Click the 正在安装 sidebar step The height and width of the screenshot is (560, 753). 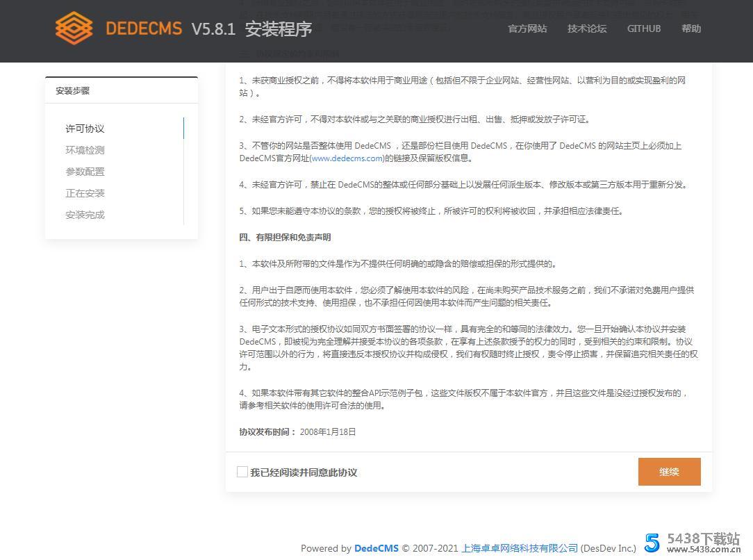click(x=85, y=193)
